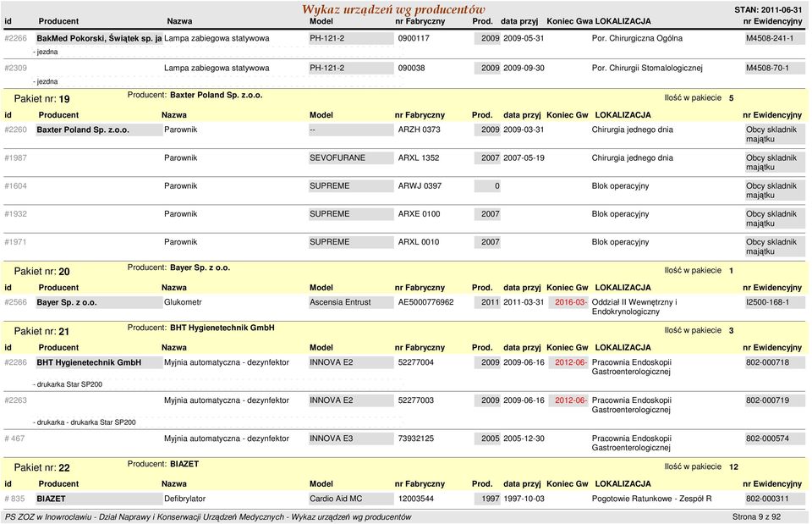This screenshot has width=812, height=524.
Task: Select 'Baxter Poland Sp. z.o.o.' in Pakiet 19 header
Action: tap(216, 96)
